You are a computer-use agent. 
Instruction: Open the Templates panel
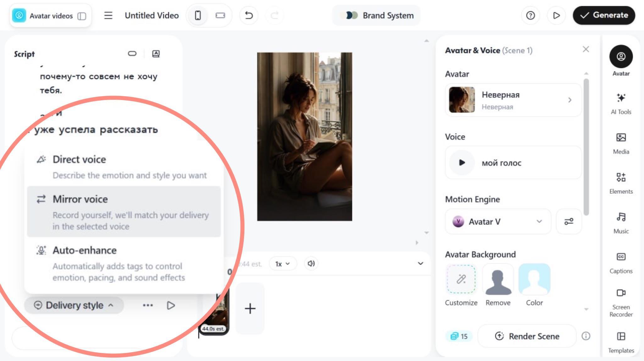(x=621, y=342)
